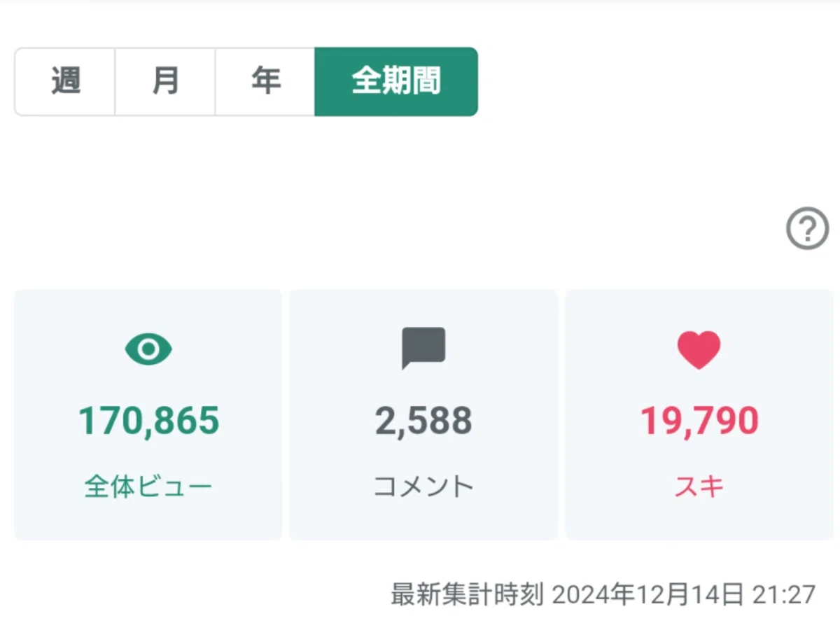Open the help question mark icon
The height and width of the screenshot is (630, 840).
(807, 229)
